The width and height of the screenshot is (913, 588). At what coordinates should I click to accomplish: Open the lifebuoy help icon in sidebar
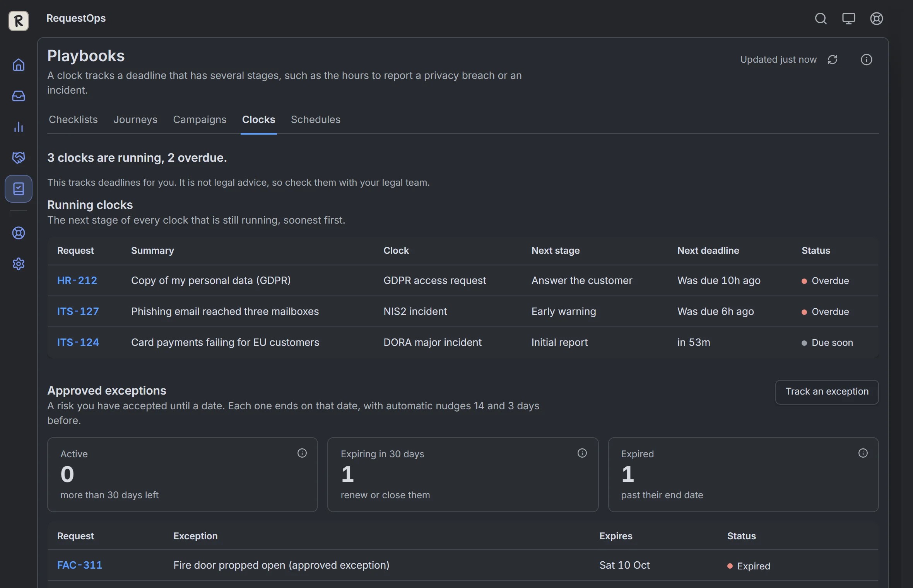[19, 233]
